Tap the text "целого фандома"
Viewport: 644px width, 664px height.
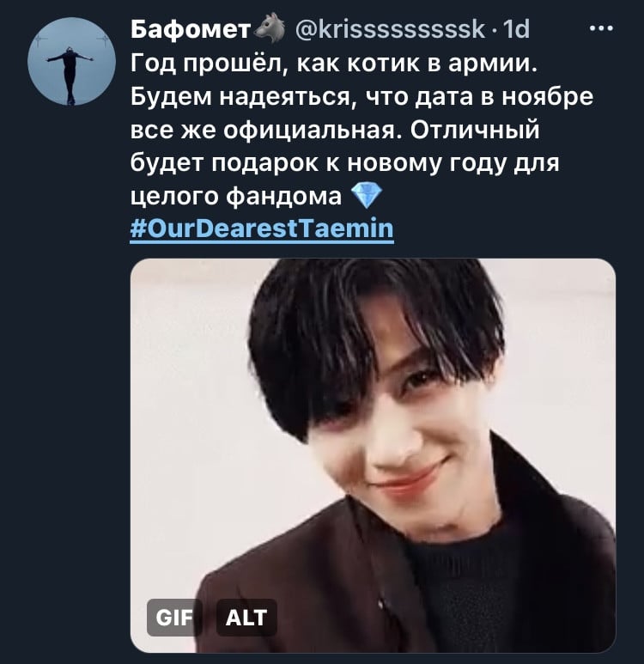pos(236,196)
